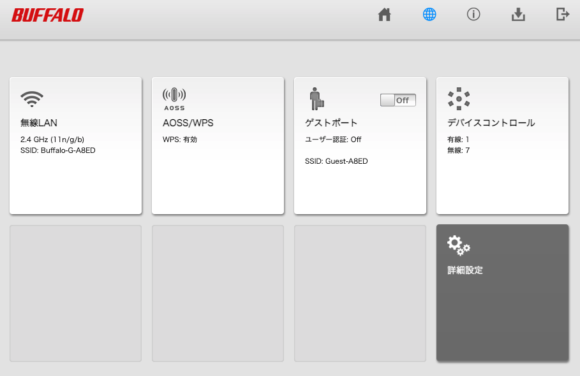Click the wireless LAN Wi-Fi icon
This screenshot has width=580, height=376.
[32, 99]
